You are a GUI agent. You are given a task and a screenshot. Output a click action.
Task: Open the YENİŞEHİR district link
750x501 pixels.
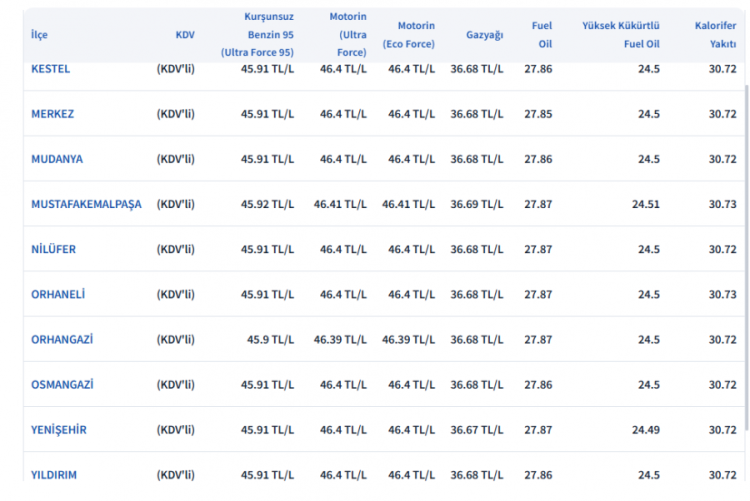[x=59, y=429]
